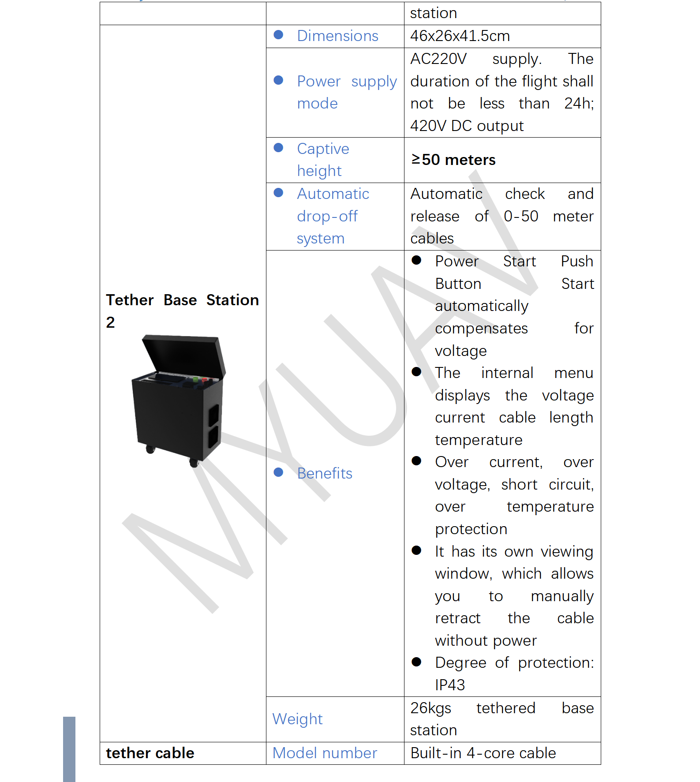Click the '420V DC output' text
The image size is (700, 782).
467,126
